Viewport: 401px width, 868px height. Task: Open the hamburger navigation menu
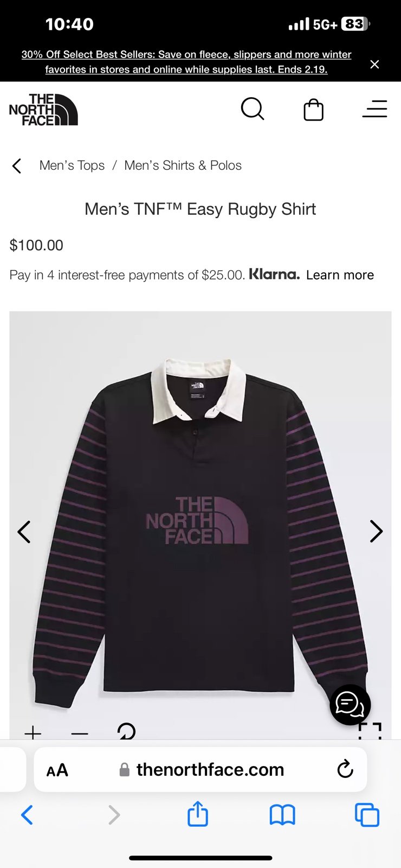(374, 109)
